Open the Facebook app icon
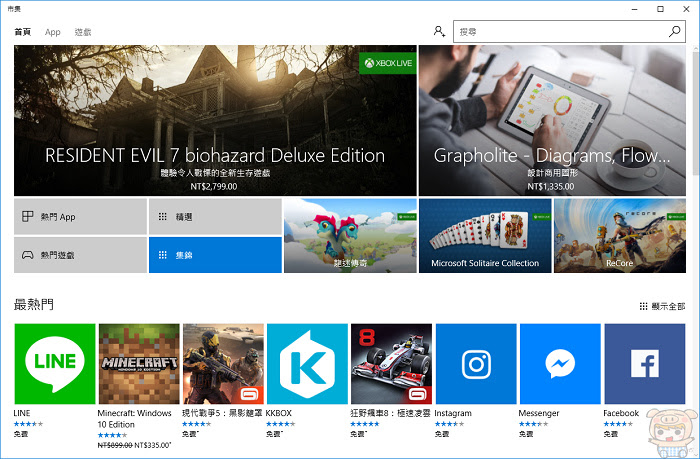 coord(645,364)
